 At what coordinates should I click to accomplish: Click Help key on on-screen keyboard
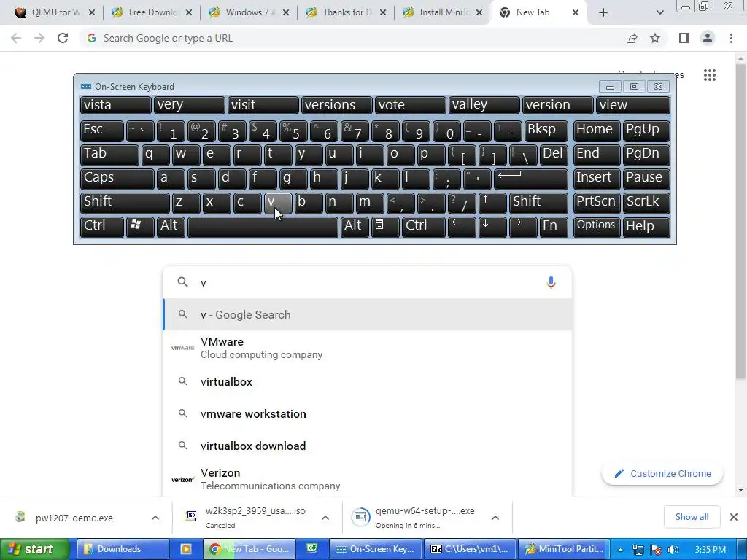point(646,226)
